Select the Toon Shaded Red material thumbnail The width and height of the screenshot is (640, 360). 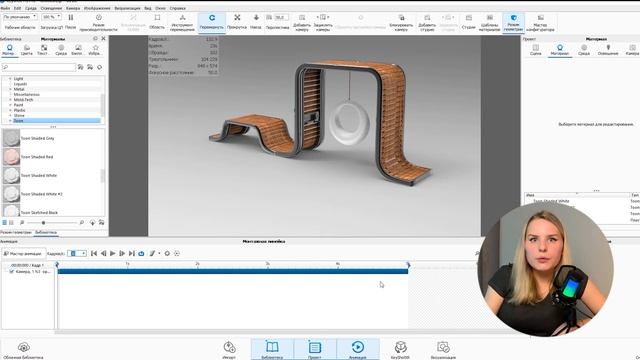pos(11,157)
